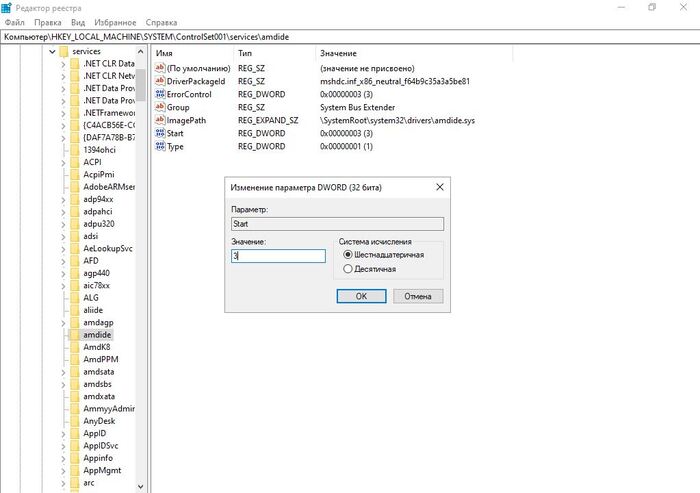Open the Справка menu
The height and width of the screenshot is (493, 700).
(161, 22)
